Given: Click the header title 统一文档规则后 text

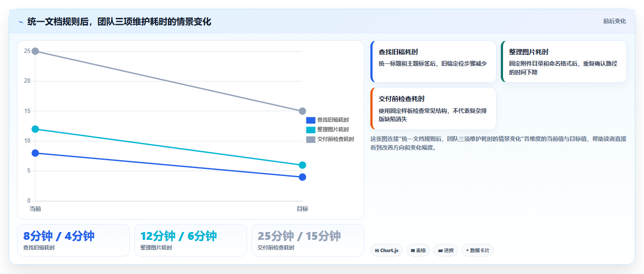Looking at the screenshot, I should click(x=58, y=21).
